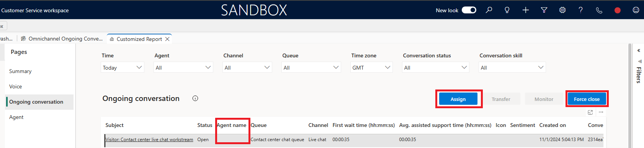Sort by the Subject column header
Image resolution: width=644 pixels, height=148 pixels.
[114, 125]
